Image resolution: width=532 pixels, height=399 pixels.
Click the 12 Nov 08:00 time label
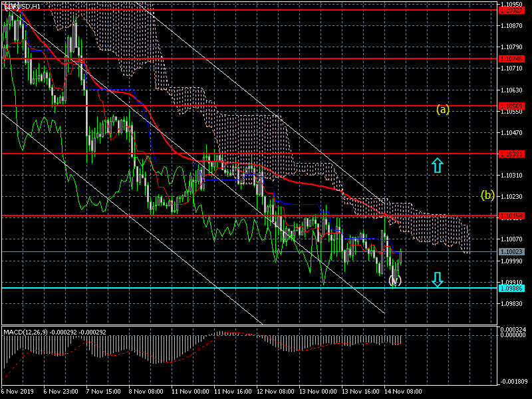pyautogui.click(x=275, y=393)
